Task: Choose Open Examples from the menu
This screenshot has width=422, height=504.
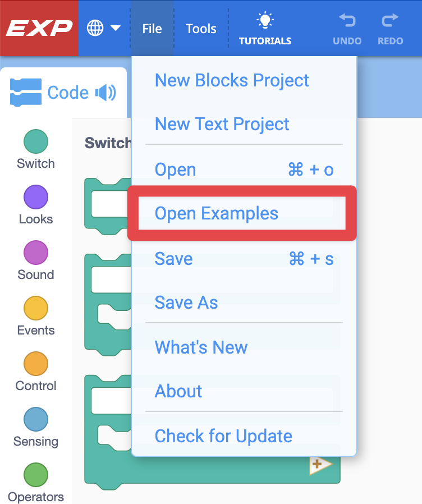Action: point(215,213)
